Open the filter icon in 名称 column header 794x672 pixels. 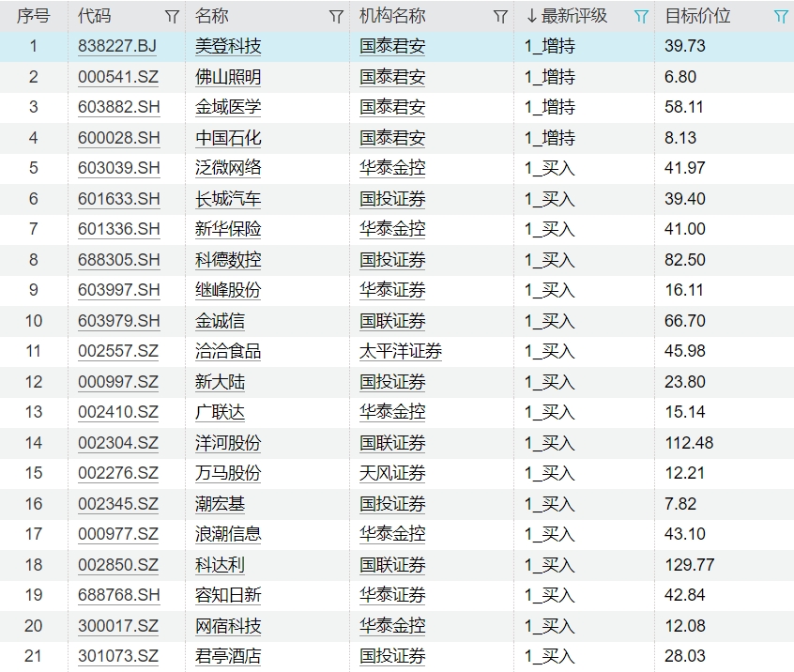[x=336, y=16]
